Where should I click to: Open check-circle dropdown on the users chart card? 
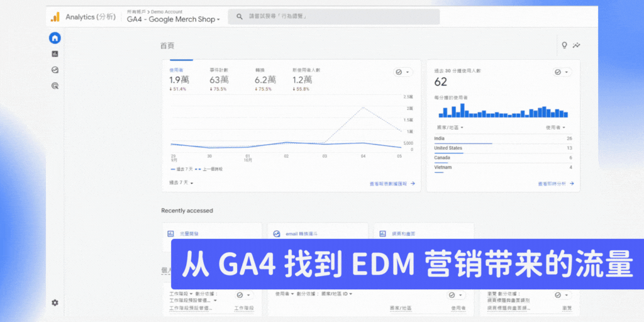coord(403,72)
